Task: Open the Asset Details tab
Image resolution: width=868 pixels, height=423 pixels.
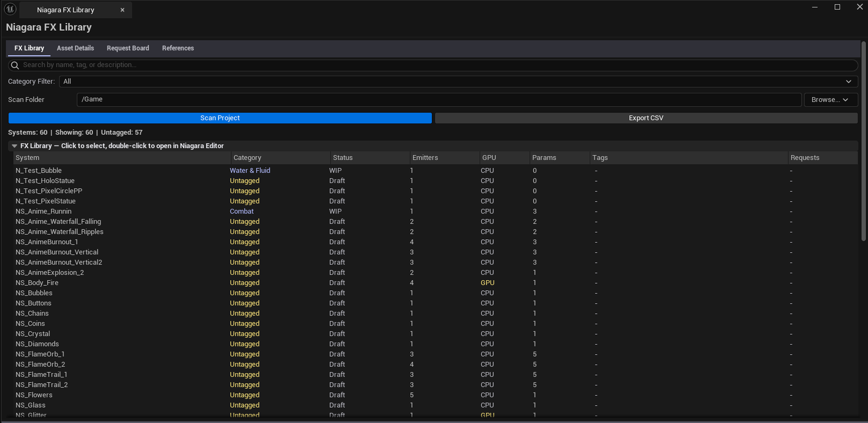Action: [x=75, y=48]
